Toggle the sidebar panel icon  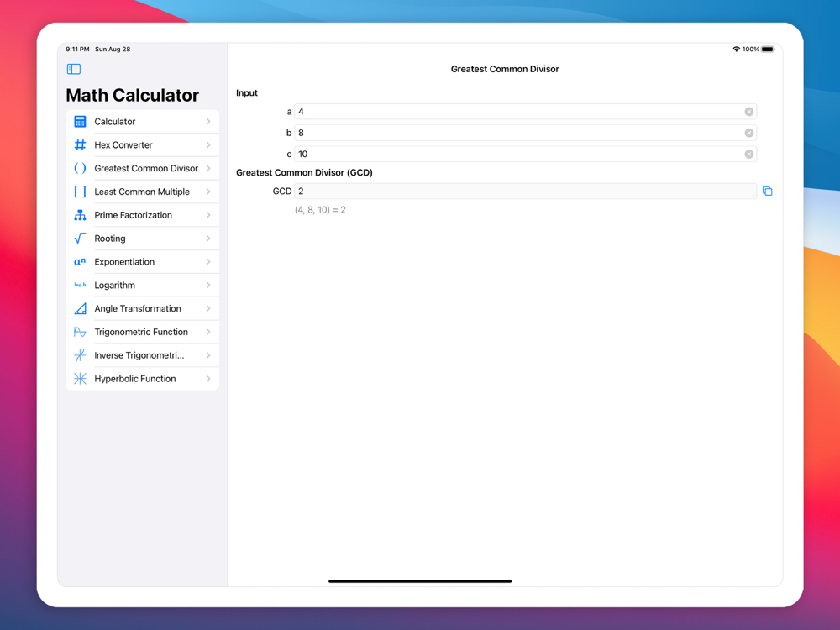tap(73, 69)
